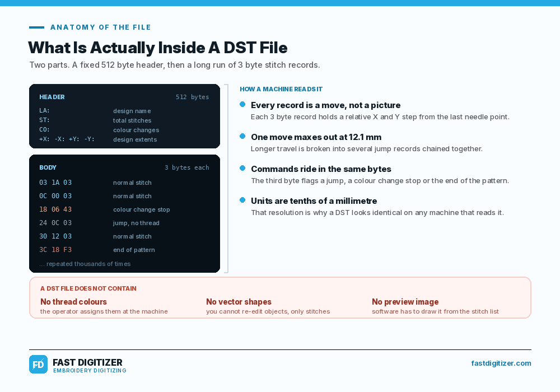Click the ST: header field
The image size is (560, 392).
point(45,120)
